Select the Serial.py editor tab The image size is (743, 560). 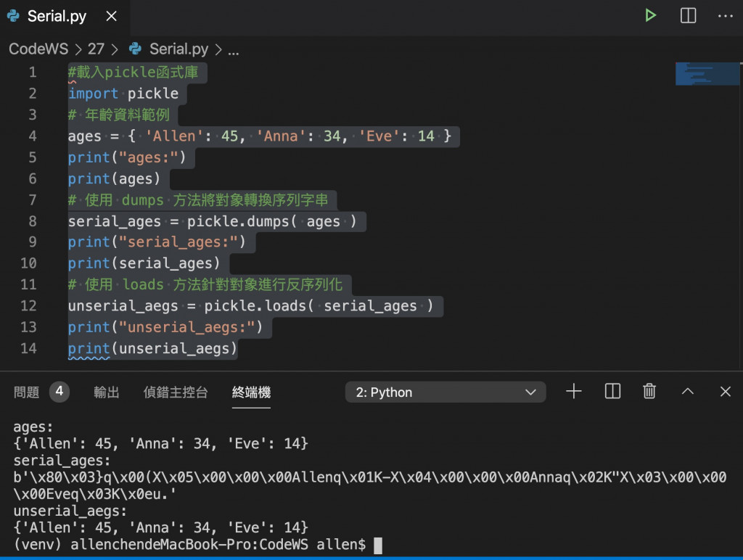tap(65, 17)
